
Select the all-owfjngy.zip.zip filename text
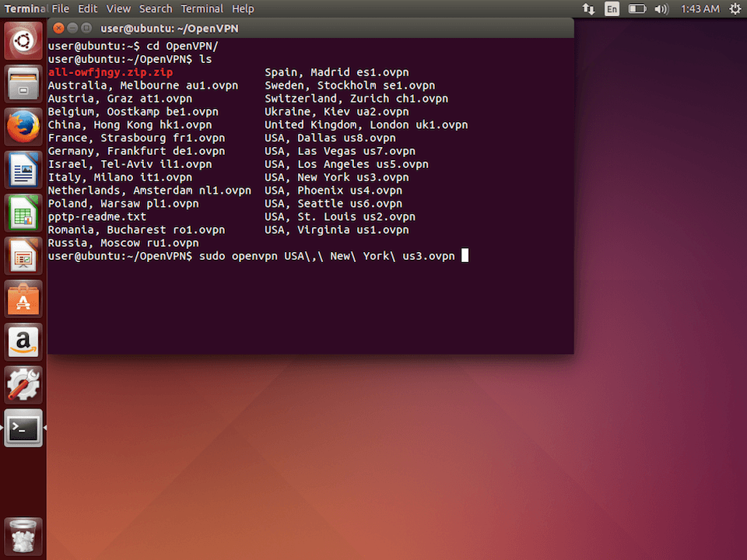pos(110,72)
